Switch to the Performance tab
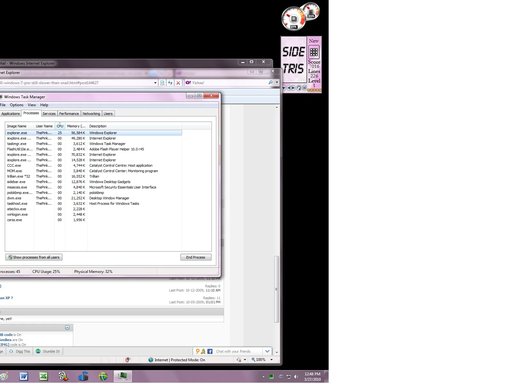 point(69,114)
